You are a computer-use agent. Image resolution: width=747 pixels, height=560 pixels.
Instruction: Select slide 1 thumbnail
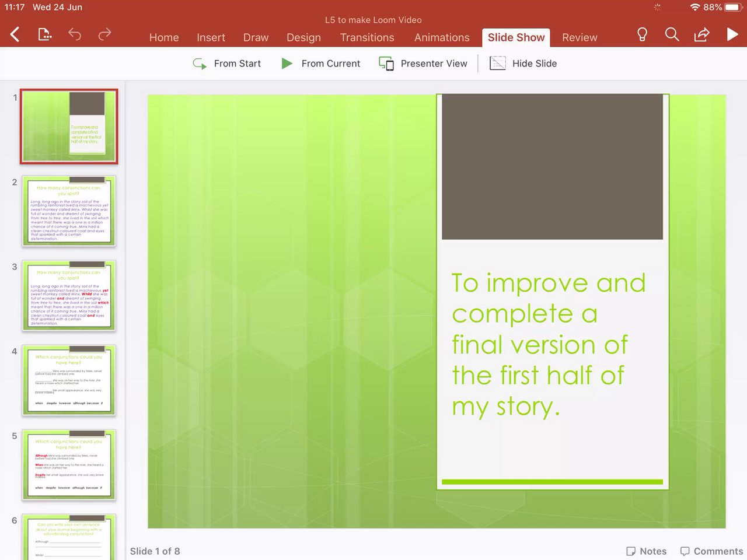tap(69, 126)
